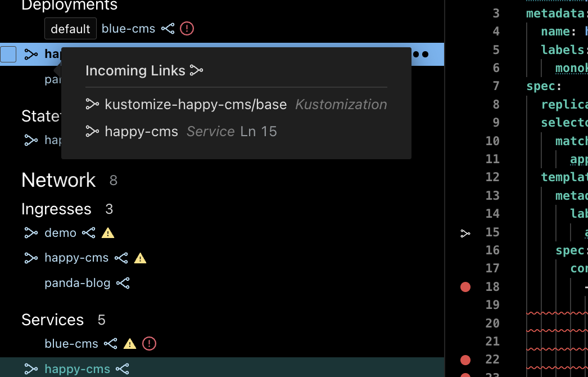
Task: Click the incoming links icon under the StatefulSets heading
Action: [31, 141]
